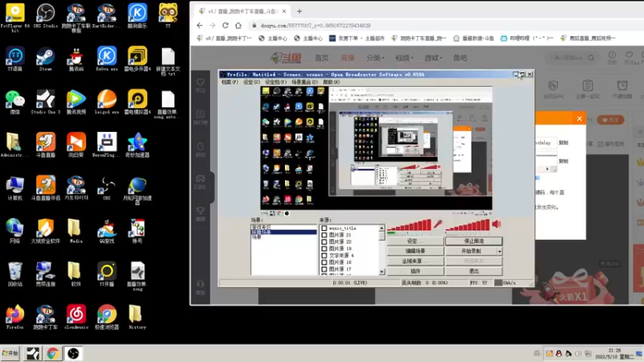Open the 设定档(P) menu in OBS
Screen dimensions: 644x362
click(275, 82)
